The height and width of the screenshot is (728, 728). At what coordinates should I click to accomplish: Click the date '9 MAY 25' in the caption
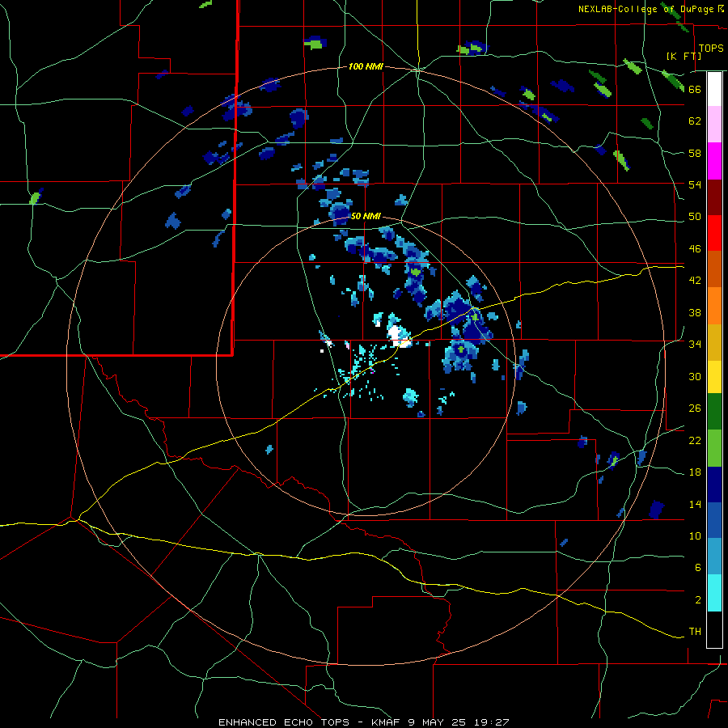click(438, 722)
